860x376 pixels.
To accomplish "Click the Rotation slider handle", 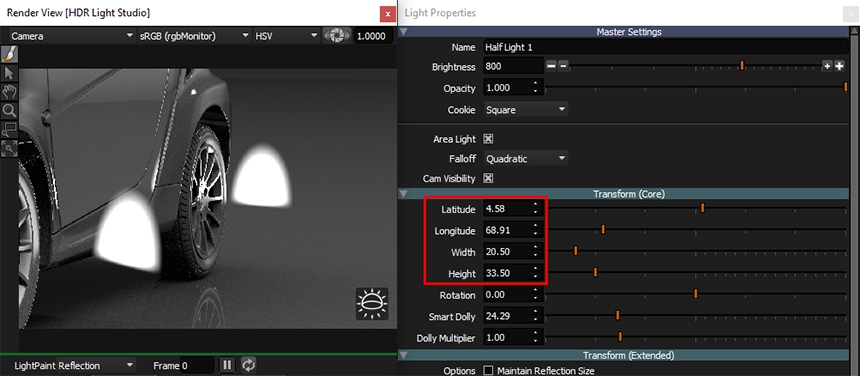I will (x=695, y=294).
